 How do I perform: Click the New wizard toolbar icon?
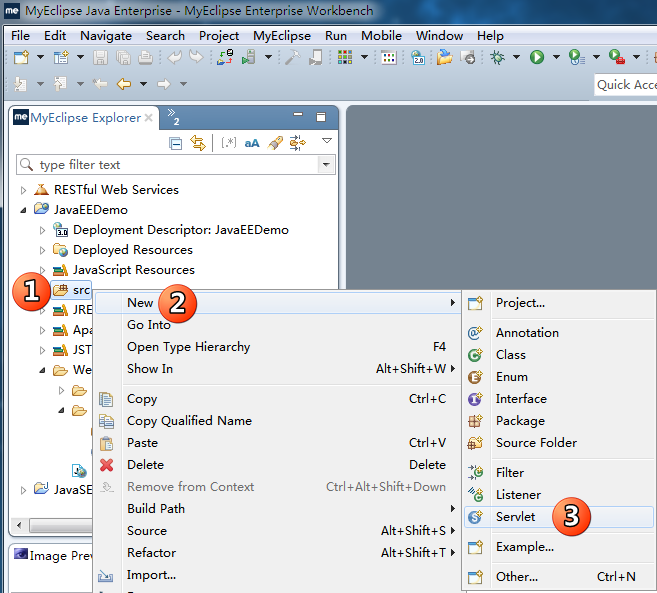click(21, 57)
